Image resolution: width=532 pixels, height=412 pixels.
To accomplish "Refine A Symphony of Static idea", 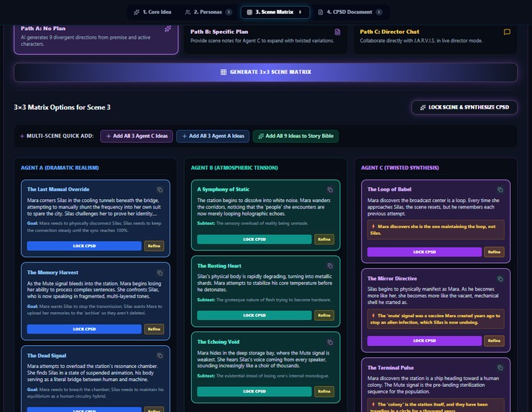I will [324, 239].
